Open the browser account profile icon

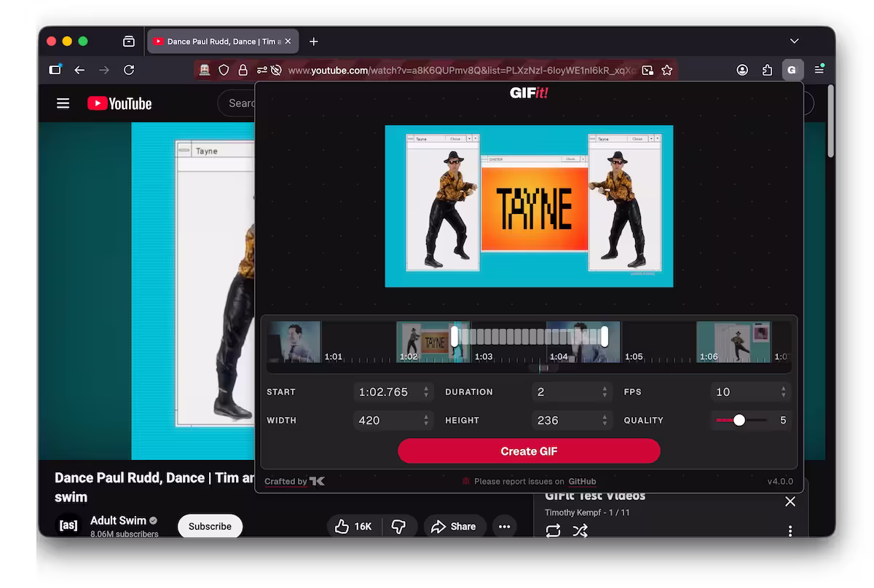click(x=742, y=70)
